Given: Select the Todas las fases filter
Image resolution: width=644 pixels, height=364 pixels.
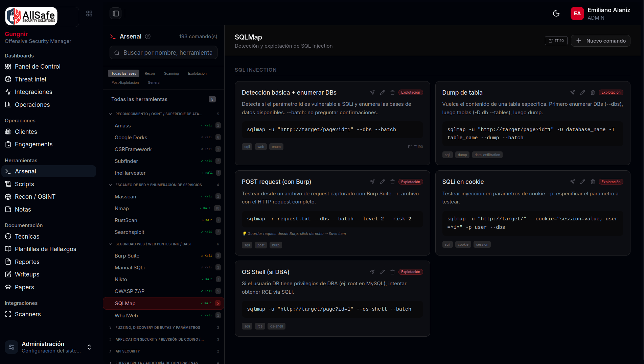Looking at the screenshot, I should click(x=123, y=73).
